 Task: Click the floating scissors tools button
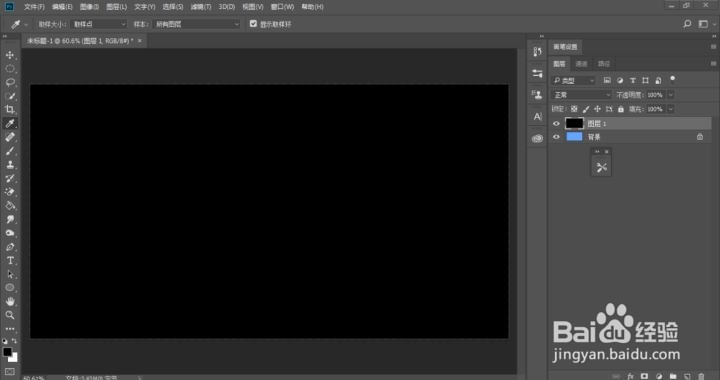click(x=601, y=167)
